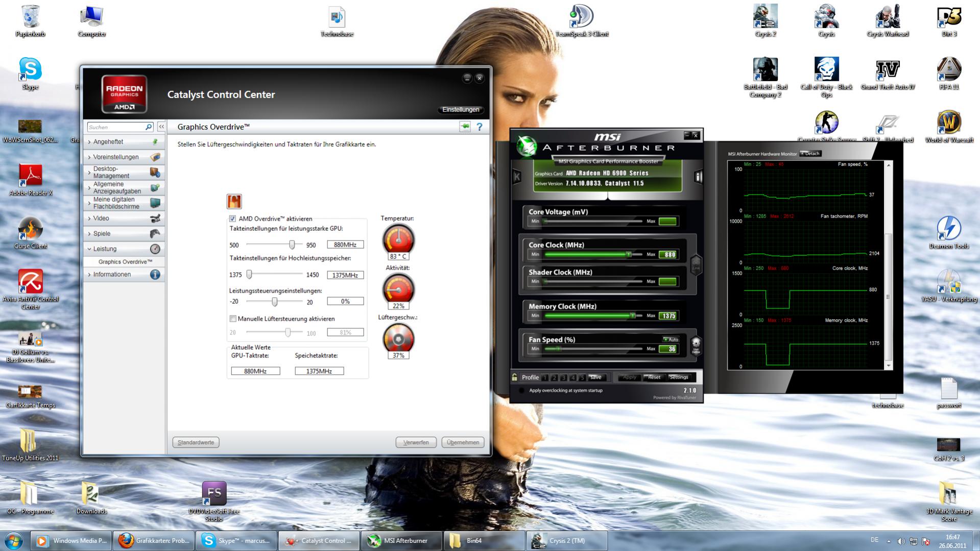The image size is (980, 551).
Task: Expand the Voreinstellungen section
Action: [x=124, y=157]
